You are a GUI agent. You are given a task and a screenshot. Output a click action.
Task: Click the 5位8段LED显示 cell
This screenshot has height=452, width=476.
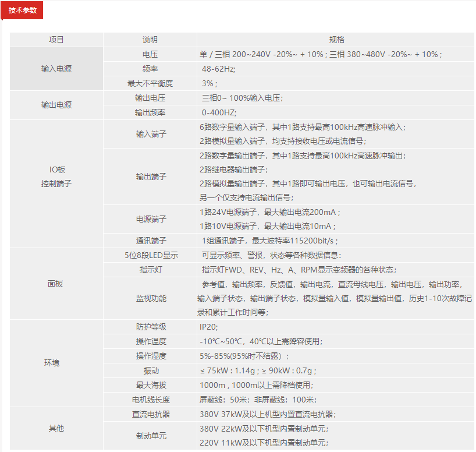150,255
